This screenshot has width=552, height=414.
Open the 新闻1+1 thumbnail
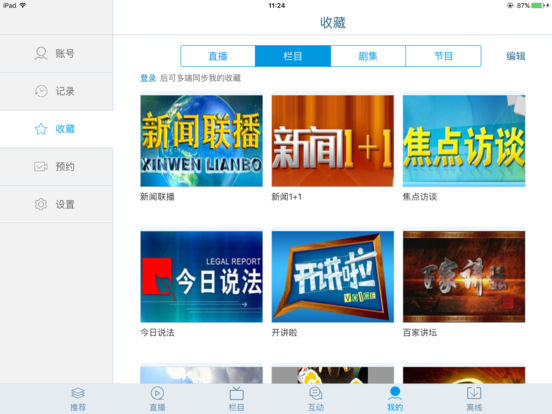333,141
